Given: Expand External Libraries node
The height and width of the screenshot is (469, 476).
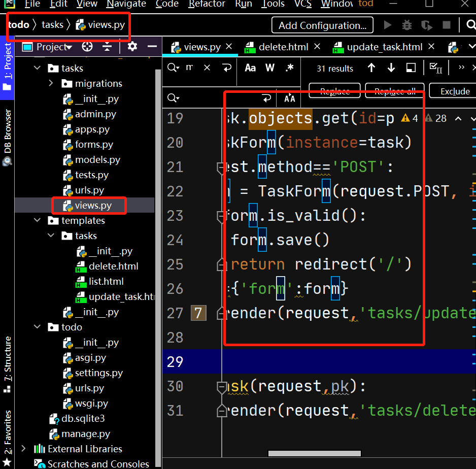Looking at the screenshot, I should (x=23, y=448).
